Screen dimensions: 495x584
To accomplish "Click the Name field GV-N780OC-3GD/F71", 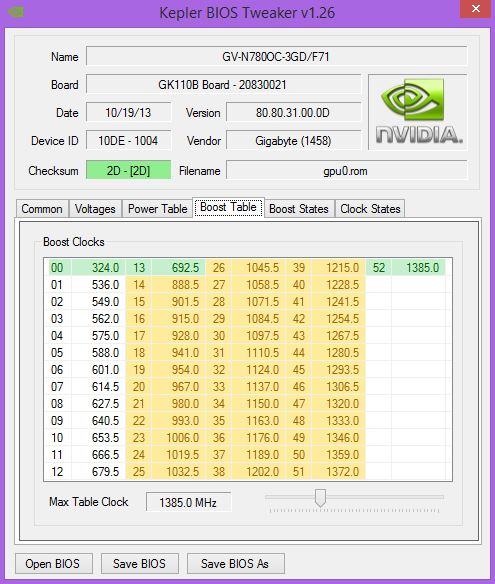I will pos(276,57).
